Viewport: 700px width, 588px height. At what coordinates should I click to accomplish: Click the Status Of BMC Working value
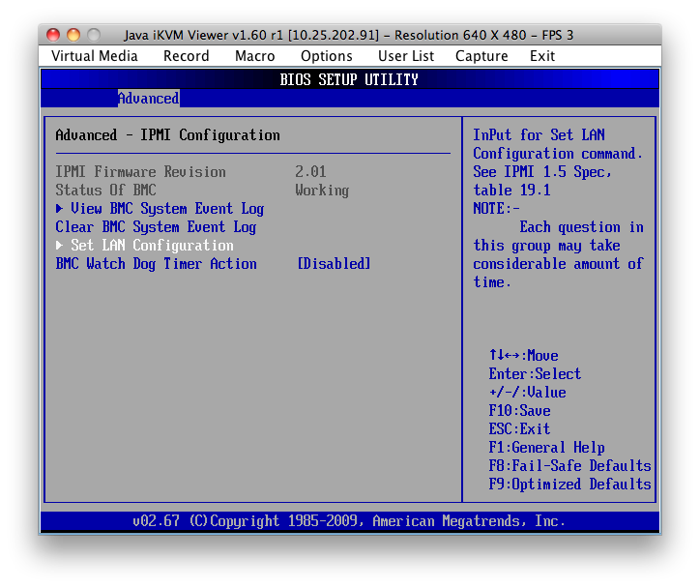pos(322,191)
